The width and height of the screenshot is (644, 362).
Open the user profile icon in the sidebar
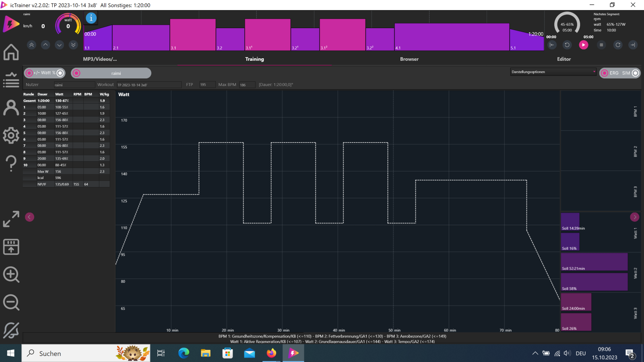pos(11,108)
